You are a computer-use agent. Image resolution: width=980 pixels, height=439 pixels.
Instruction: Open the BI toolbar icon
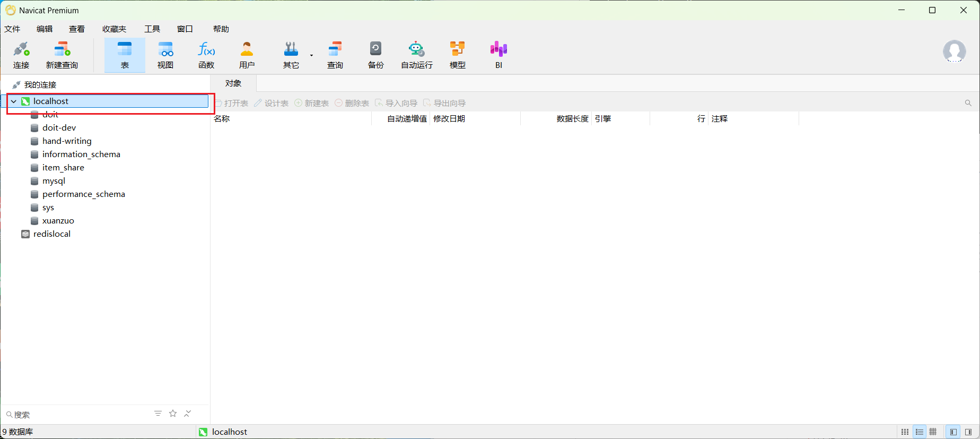[498, 55]
